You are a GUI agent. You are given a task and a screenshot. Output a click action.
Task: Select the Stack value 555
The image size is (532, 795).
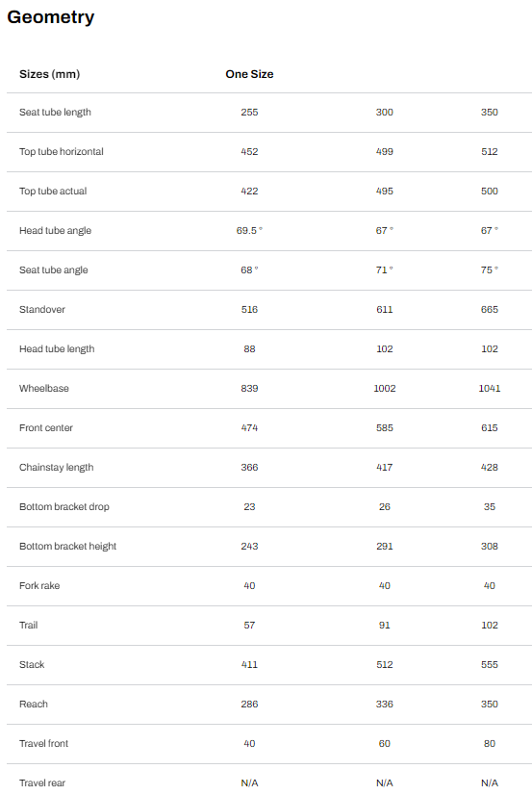pos(490,665)
